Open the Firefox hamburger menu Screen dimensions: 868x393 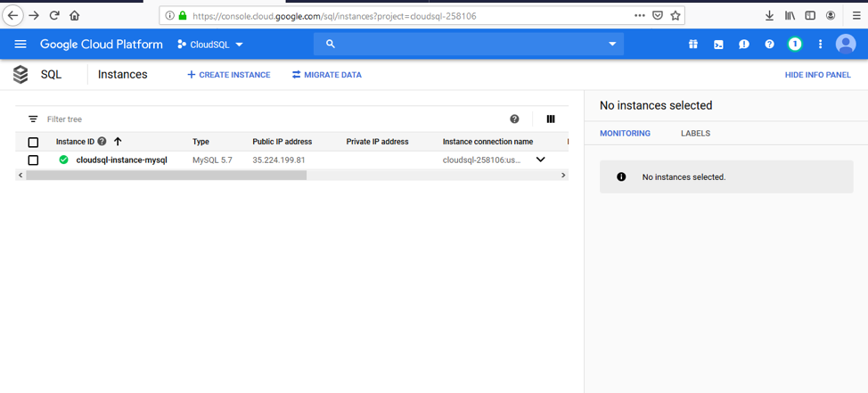(856, 15)
